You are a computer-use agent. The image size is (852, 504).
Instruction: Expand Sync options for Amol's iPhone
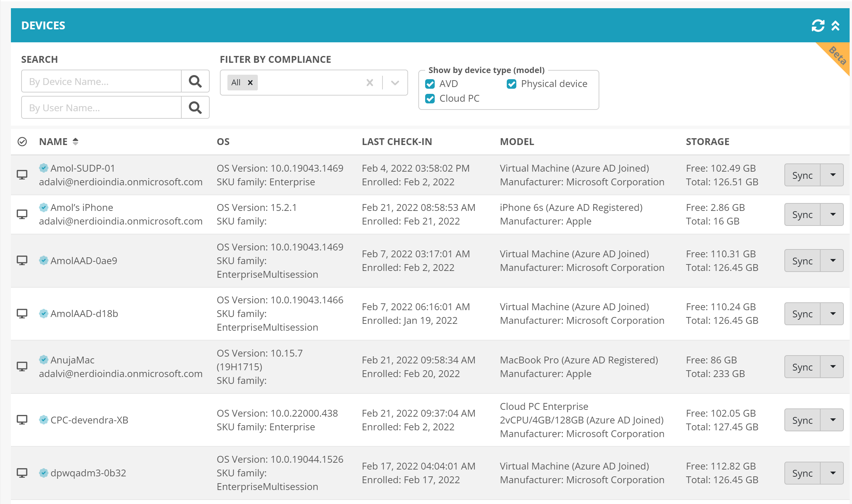[x=833, y=214]
